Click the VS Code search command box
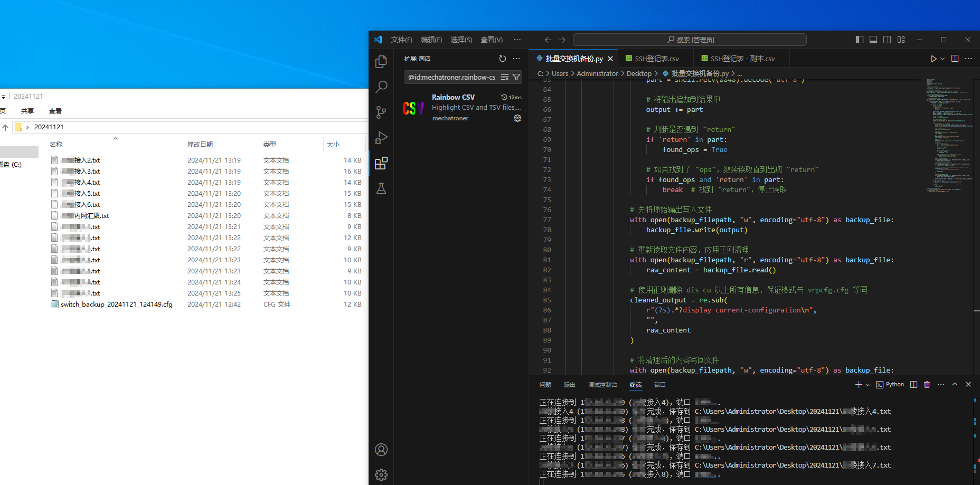 [x=690, y=40]
